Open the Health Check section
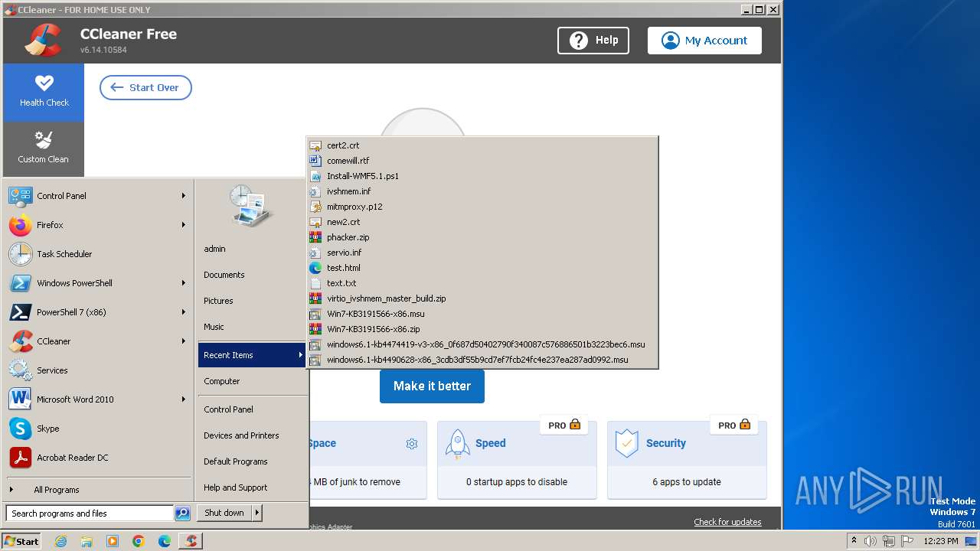The image size is (980, 551). coord(44,93)
